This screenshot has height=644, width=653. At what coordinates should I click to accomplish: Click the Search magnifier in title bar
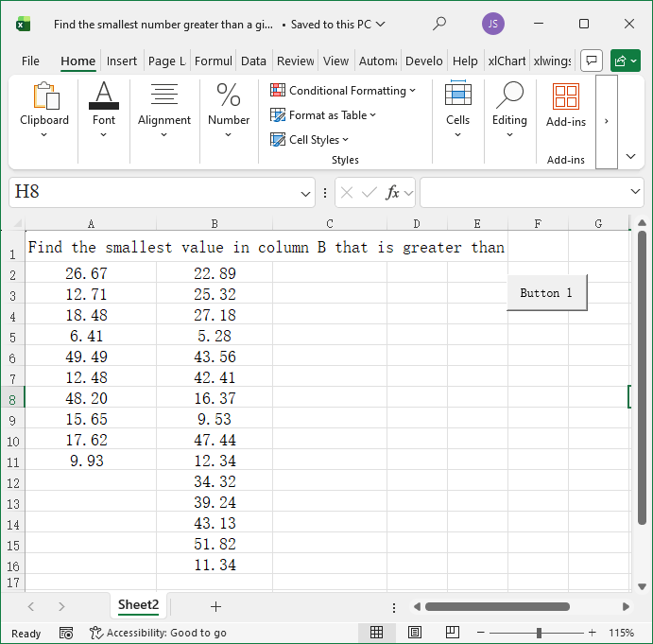tap(439, 24)
